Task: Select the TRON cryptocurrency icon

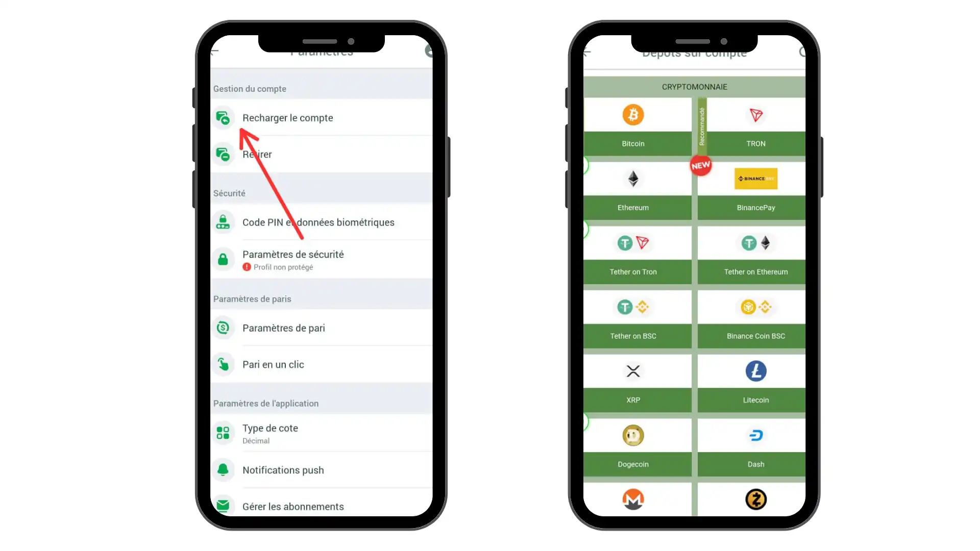Action: [x=756, y=114]
